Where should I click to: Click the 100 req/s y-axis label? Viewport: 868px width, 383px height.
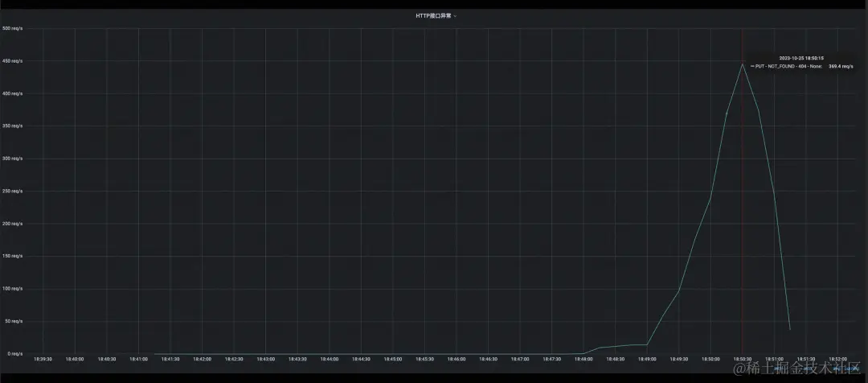(11, 289)
